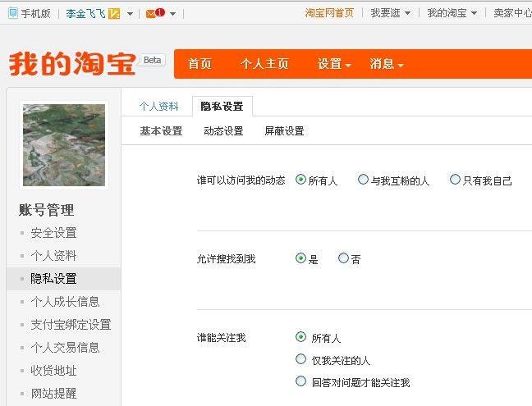Select 回答对问题才能关注我 radio option
Viewport: 532px width, 406px height.
click(x=300, y=381)
